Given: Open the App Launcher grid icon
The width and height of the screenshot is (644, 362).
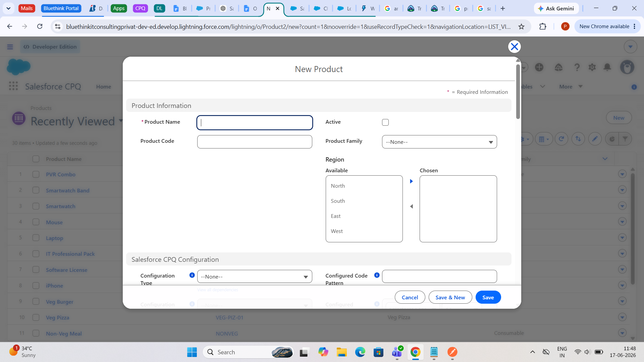Looking at the screenshot, I should (13, 86).
